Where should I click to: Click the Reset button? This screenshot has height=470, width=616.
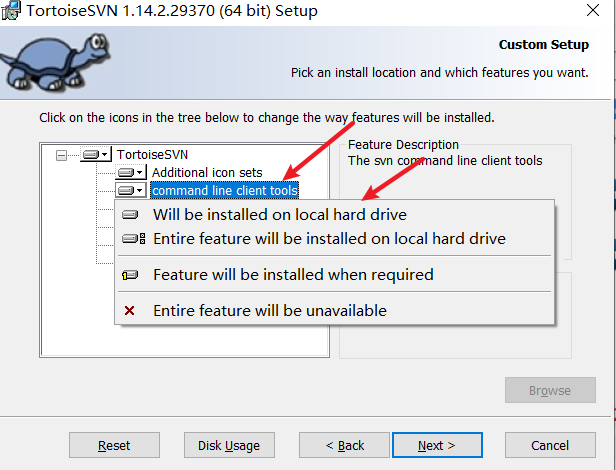click(114, 445)
